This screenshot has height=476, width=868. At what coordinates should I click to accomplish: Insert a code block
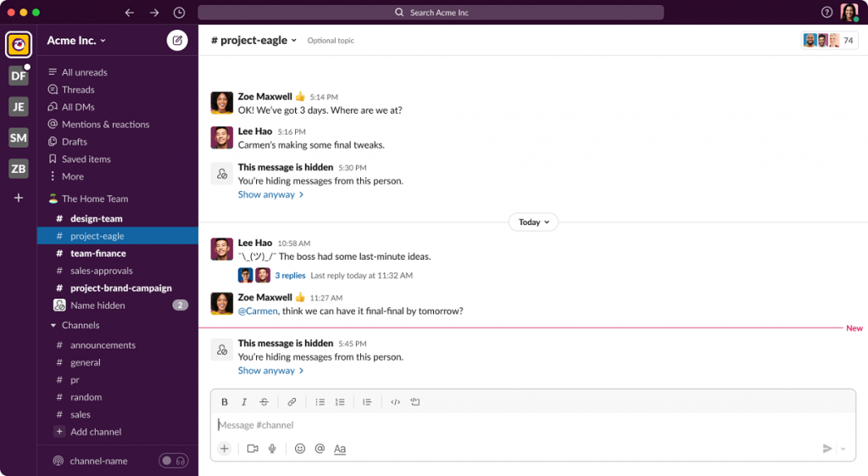pos(415,401)
